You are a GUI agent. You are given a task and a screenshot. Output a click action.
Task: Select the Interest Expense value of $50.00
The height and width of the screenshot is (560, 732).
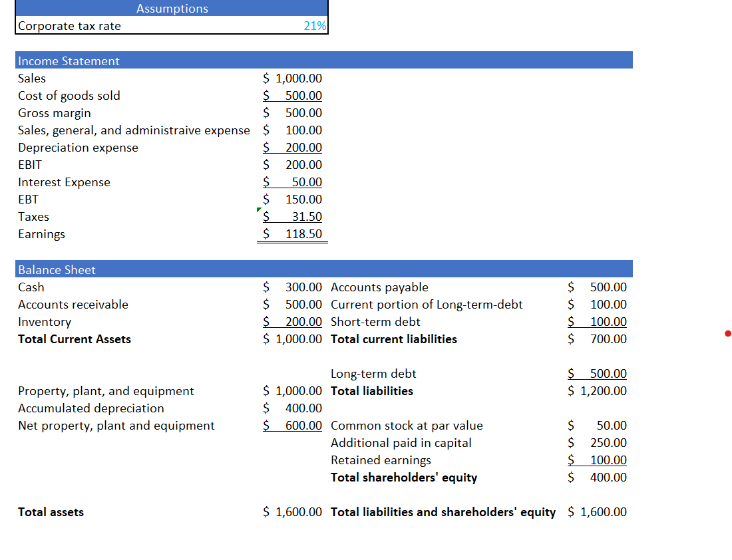[x=293, y=182]
